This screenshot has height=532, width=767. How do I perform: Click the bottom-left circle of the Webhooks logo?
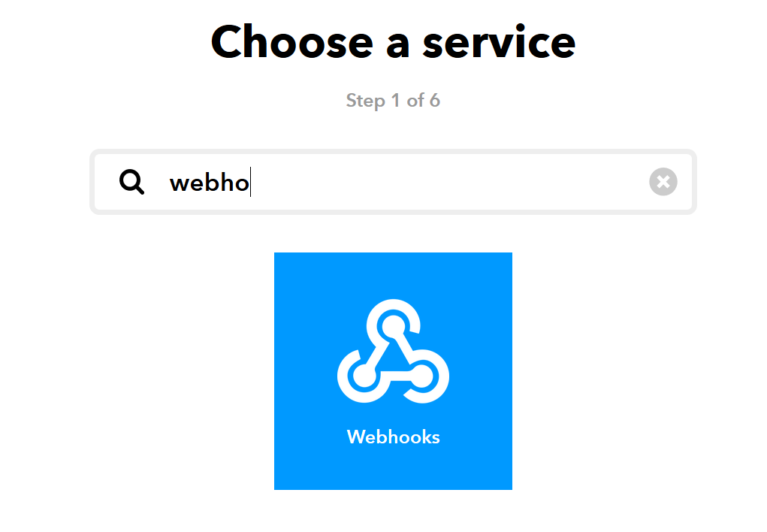[362, 377]
